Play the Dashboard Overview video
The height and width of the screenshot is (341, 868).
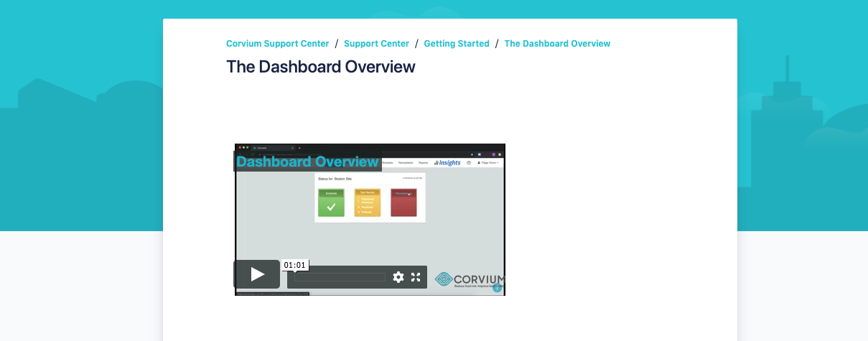[257, 274]
